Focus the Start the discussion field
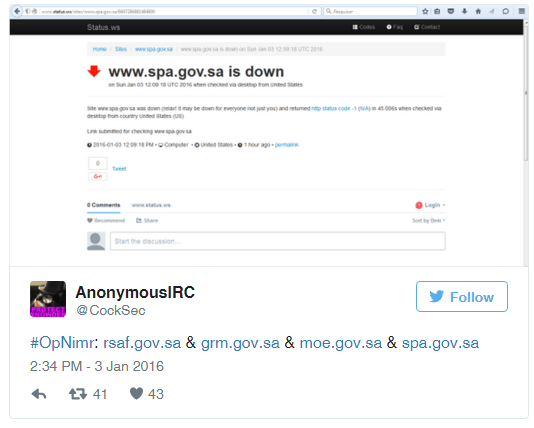This screenshot has width=534, height=428. tap(278, 241)
